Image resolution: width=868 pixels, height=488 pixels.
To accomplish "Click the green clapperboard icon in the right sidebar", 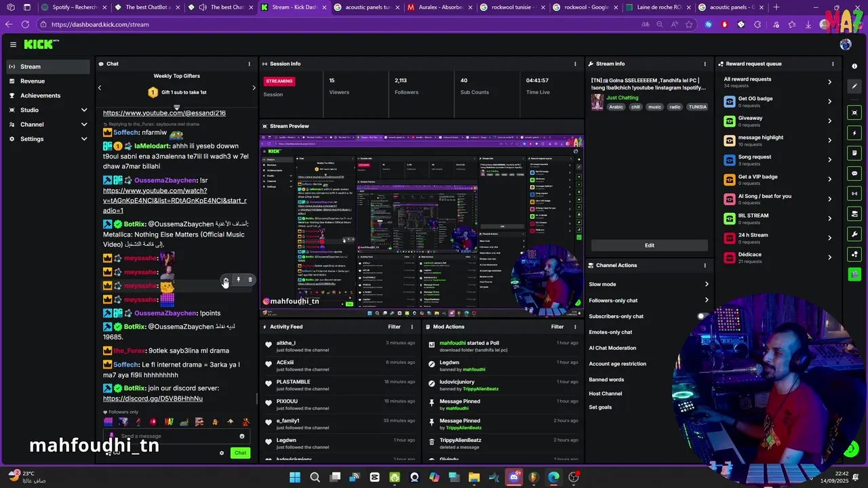I will tap(854, 274).
